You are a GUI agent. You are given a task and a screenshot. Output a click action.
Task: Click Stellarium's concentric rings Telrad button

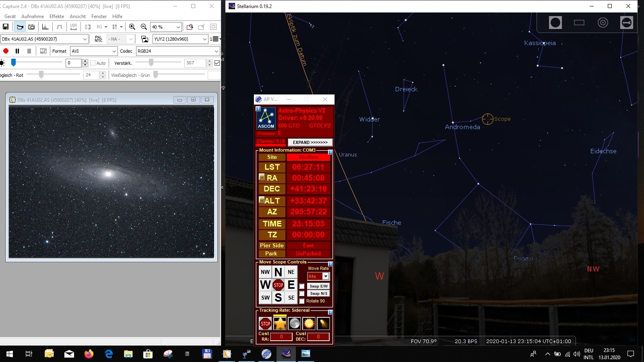603,23
